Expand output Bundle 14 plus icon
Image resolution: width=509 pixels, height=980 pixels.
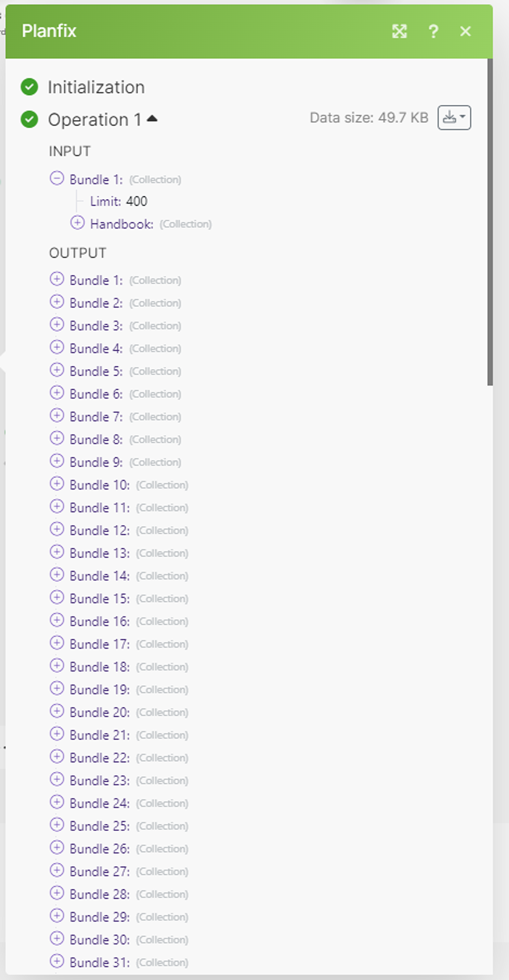tap(57, 575)
